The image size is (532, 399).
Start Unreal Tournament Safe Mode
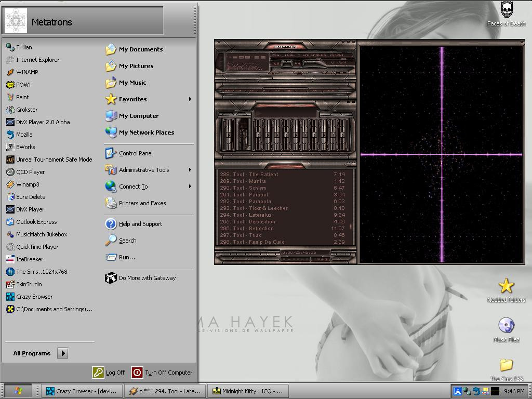coord(49,159)
